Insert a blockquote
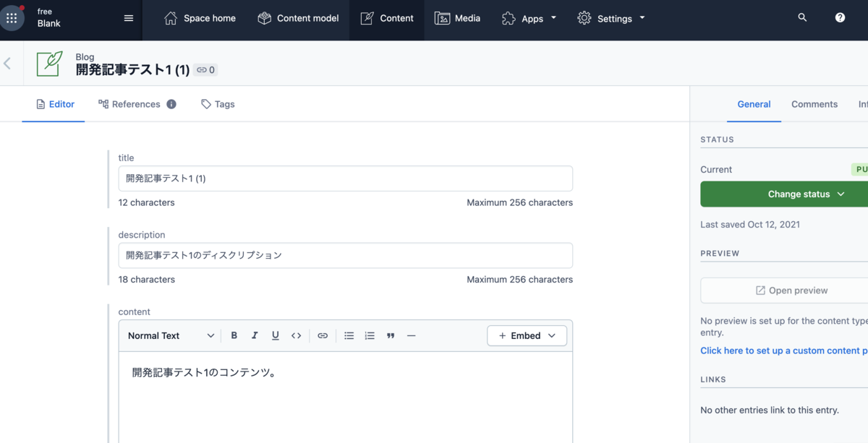The image size is (868, 443). 391,335
